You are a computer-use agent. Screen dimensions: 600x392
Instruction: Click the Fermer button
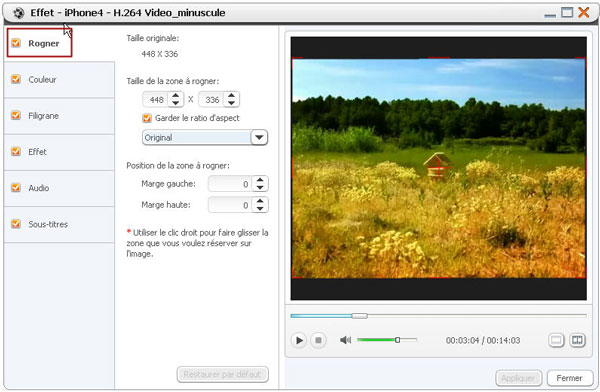[x=569, y=378]
